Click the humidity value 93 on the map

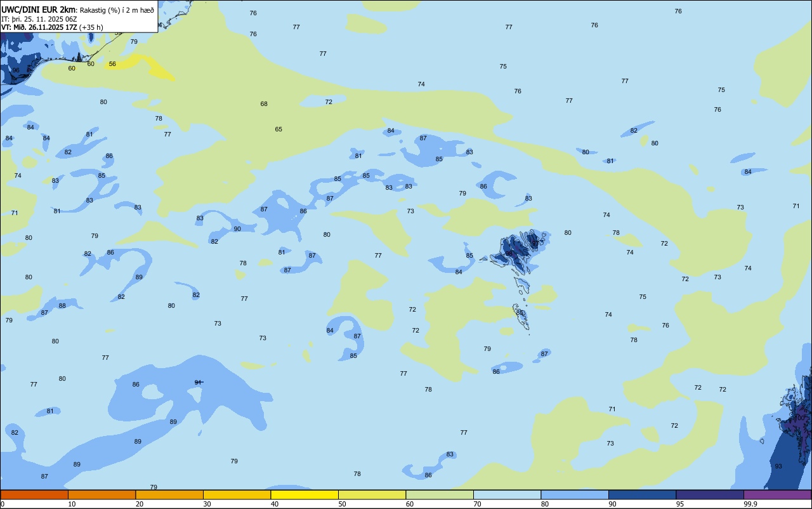[x=778, y=466]
